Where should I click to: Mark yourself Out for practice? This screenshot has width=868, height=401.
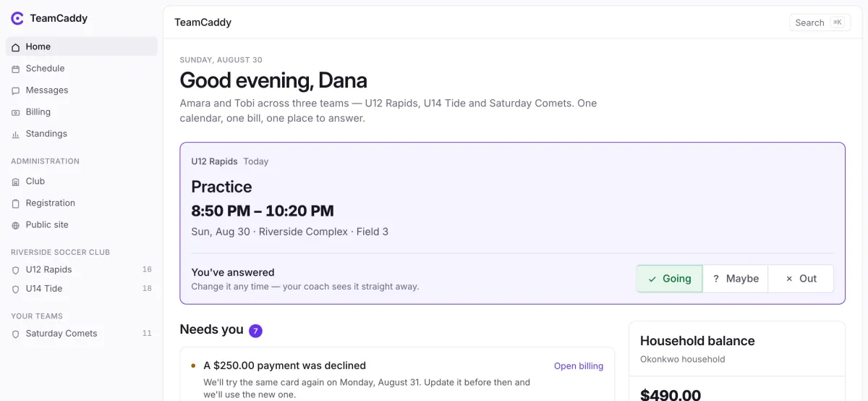point(801,279)
